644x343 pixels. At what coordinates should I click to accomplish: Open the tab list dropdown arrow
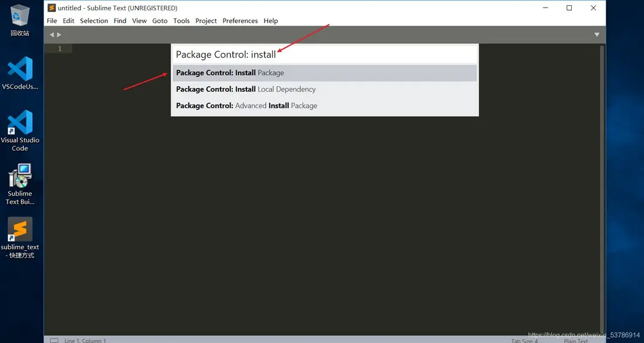tap(596, 35)
